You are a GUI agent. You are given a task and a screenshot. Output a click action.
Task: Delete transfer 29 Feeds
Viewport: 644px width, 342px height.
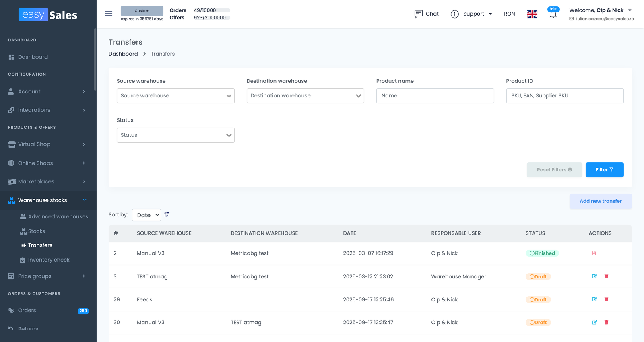[606, 299]
